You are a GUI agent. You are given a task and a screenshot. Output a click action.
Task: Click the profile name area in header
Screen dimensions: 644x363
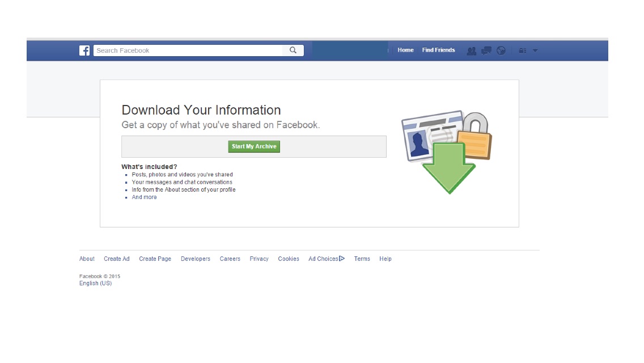click(350, 50)
